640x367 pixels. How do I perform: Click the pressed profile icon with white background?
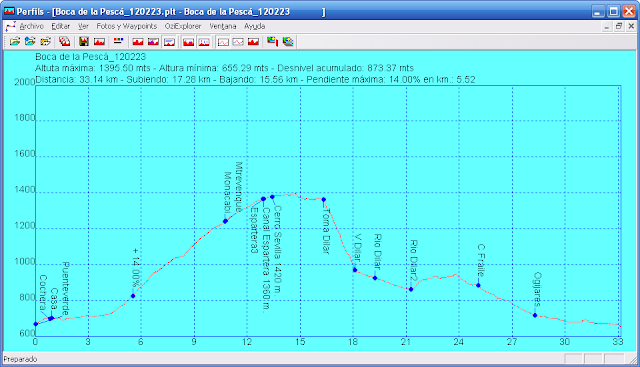click(169, 42)
